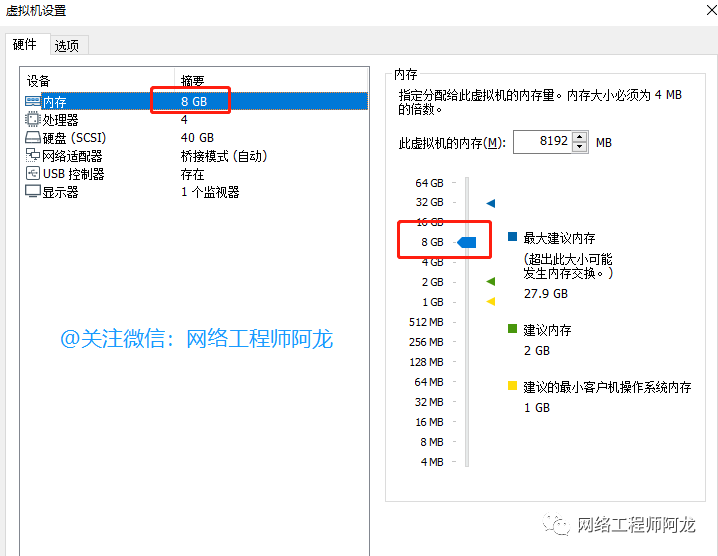Screen dimensions: 718x556
Task: Click the 4 MB scale label
Action: [432, 462]
